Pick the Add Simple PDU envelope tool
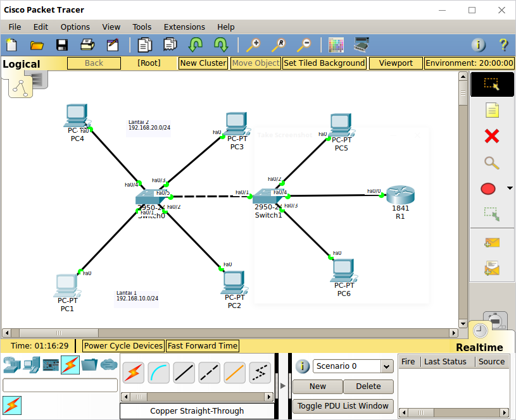This screenshot has width=516, height=420. pos(491,242)
